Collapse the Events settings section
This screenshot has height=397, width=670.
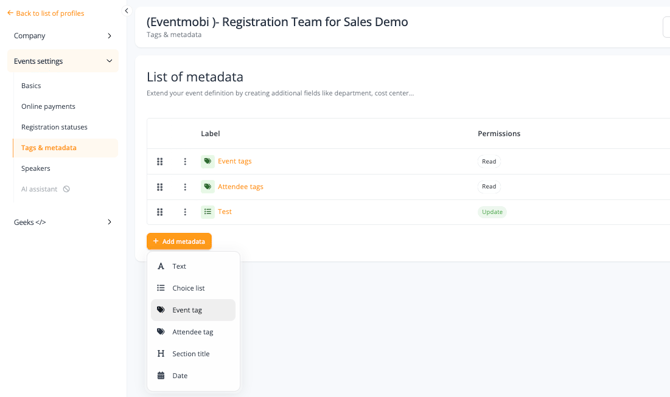pos(63,61)
